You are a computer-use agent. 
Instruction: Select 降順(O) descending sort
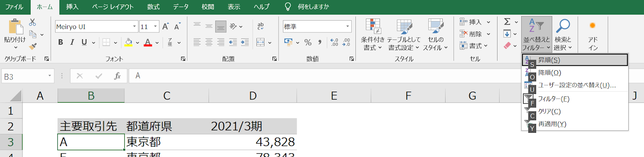pyautogui.click(x=575, y=73)
